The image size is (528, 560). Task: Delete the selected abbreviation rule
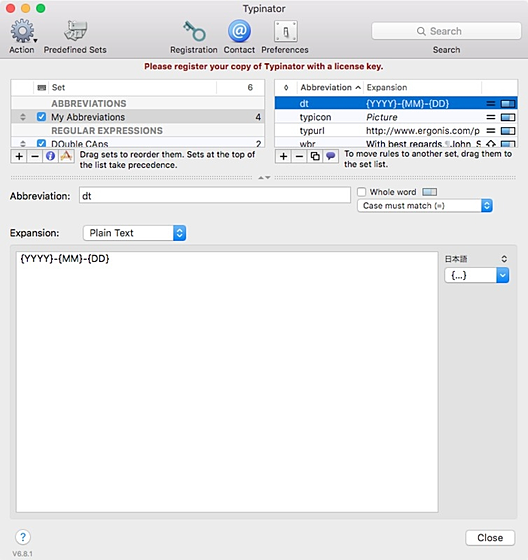299,156
